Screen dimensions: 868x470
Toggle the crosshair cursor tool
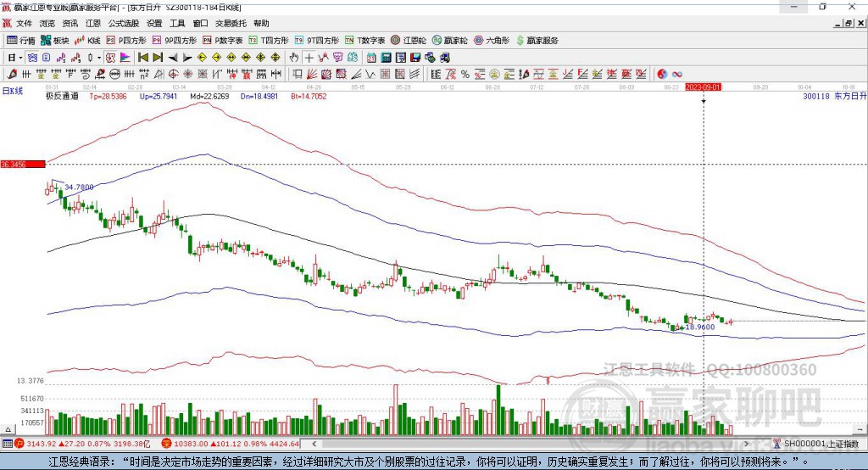[309, 57]
